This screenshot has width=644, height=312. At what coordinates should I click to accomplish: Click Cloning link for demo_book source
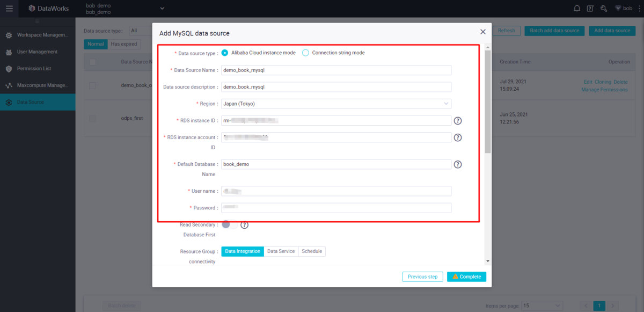(603, 82)
